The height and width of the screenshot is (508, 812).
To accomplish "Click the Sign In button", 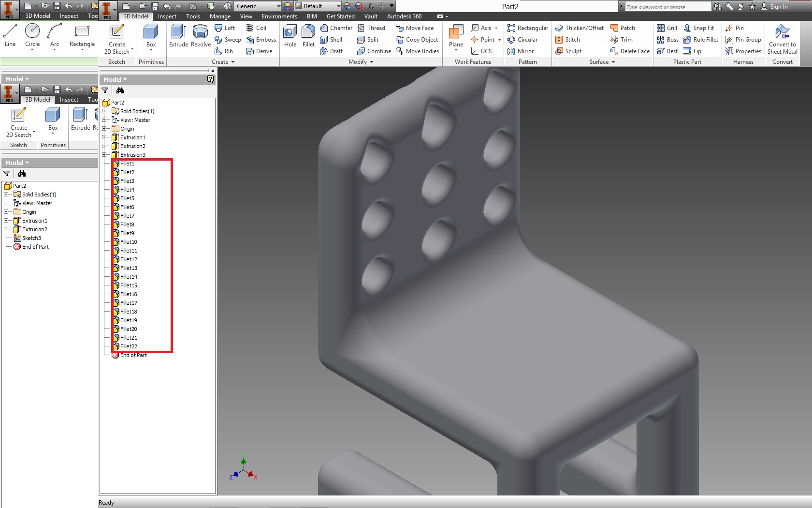I will [774, 7].
